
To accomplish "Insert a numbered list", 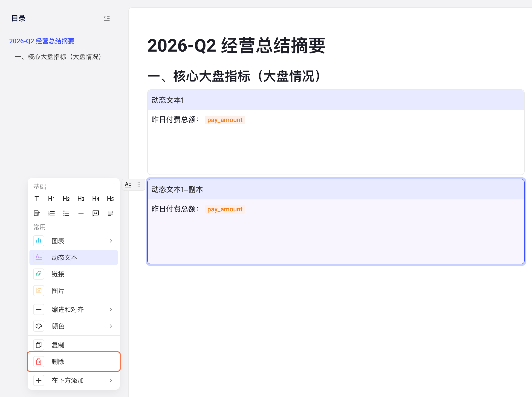I will click(x=51, y=213).
